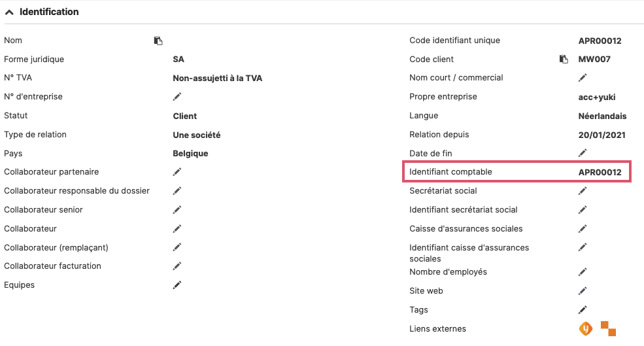Viewport: 644px width, 346px height.
Task: Edit Caisse d'assurances sociales field
Action: (x=583, y=228)
